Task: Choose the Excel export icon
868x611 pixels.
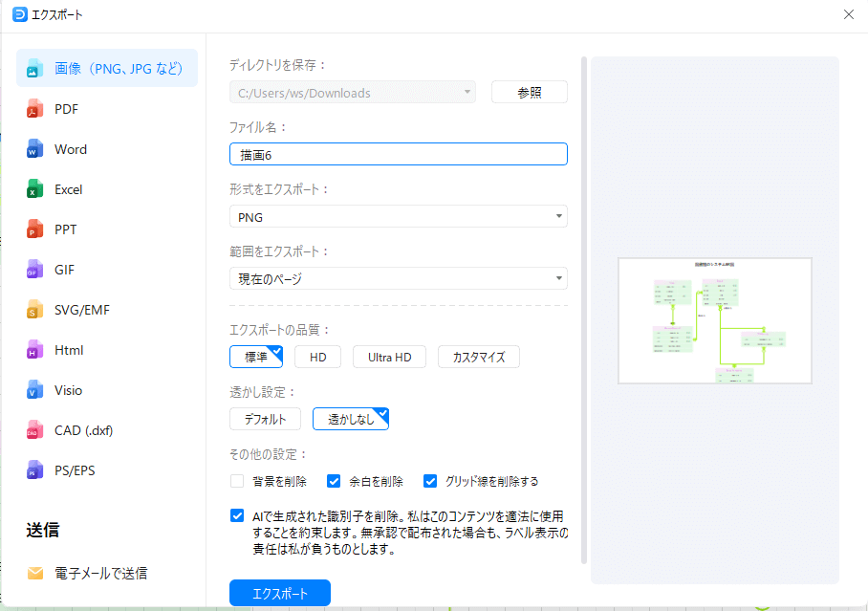Action: (x=35, y=189)
